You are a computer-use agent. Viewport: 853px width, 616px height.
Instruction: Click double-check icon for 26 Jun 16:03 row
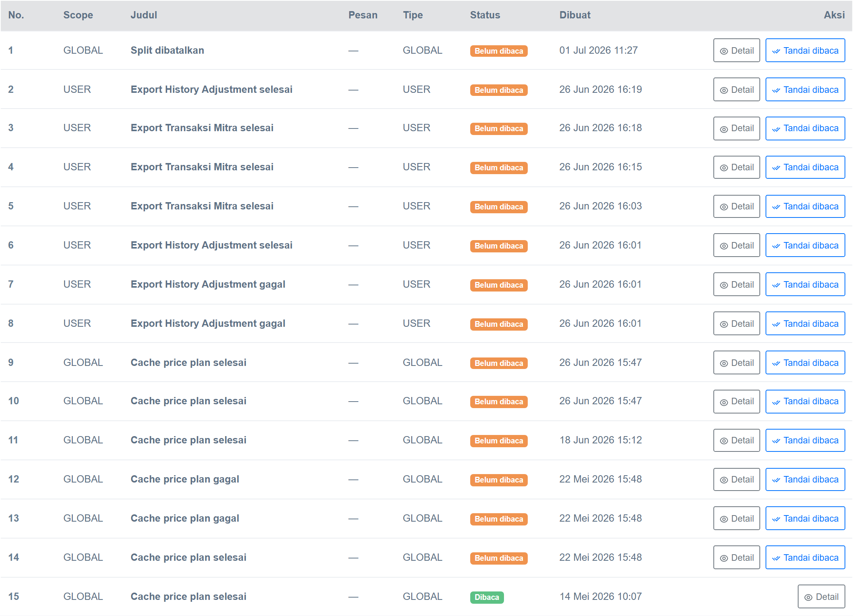[x=776, y=207]
